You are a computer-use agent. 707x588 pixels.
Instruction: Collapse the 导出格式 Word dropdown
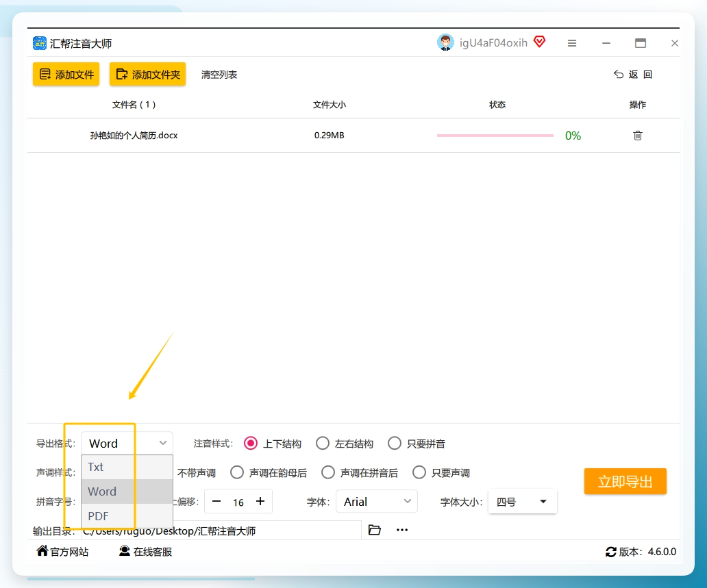pyautogui.click(x=127, y=444)
